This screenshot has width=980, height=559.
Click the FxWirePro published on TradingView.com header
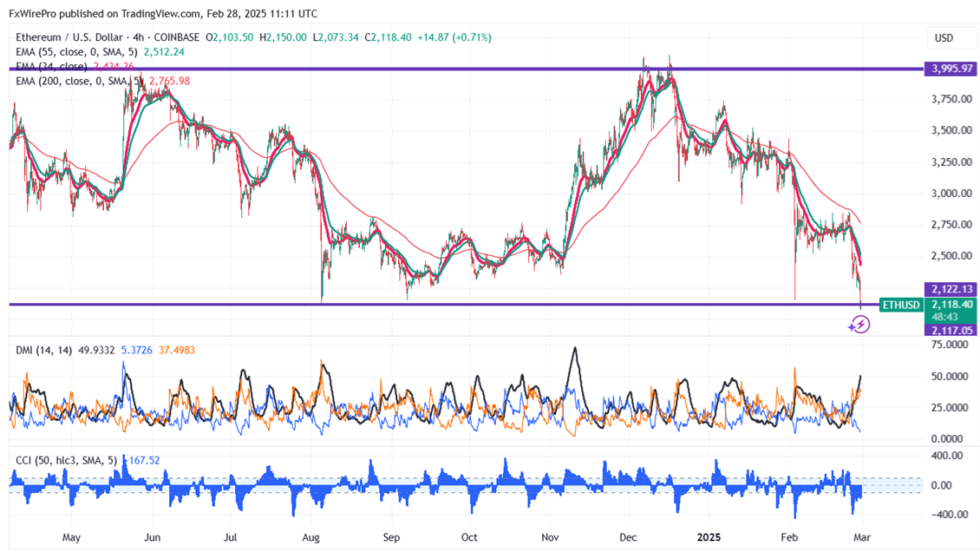[x=162, y=13]
